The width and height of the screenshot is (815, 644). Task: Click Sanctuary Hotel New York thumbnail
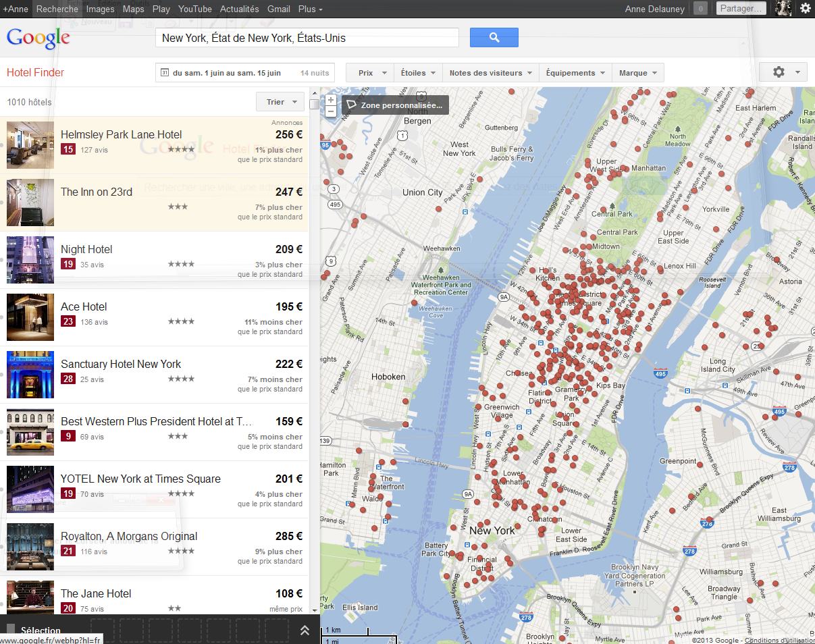coord(30,375)
